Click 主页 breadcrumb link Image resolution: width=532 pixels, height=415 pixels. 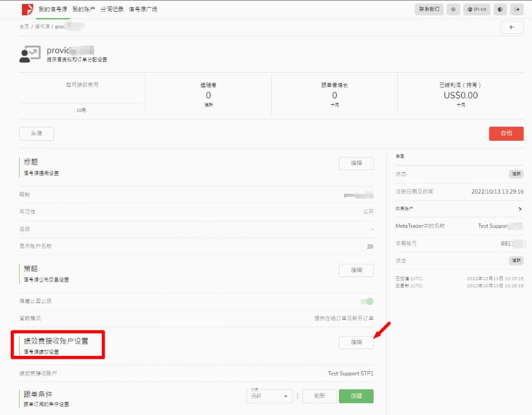(x=24, y=27)
